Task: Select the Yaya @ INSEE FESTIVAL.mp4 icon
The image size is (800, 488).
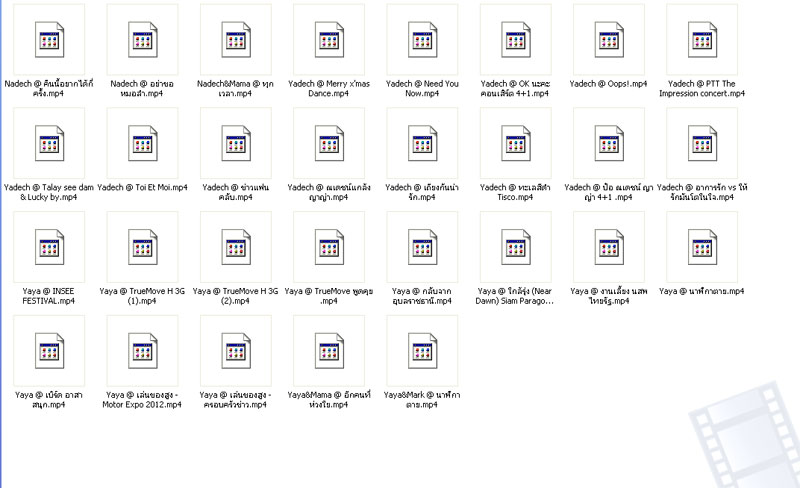Action: click(x=49, y=247)
